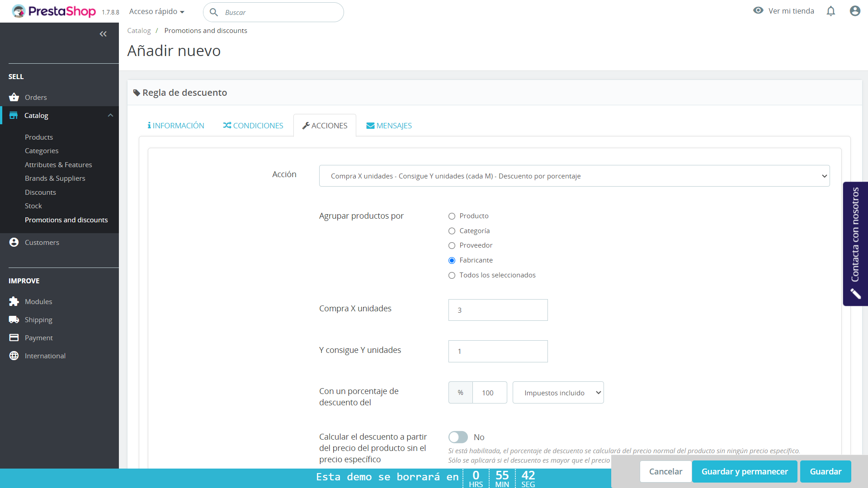Click the Guardar y permanecer button

[744, 471]
